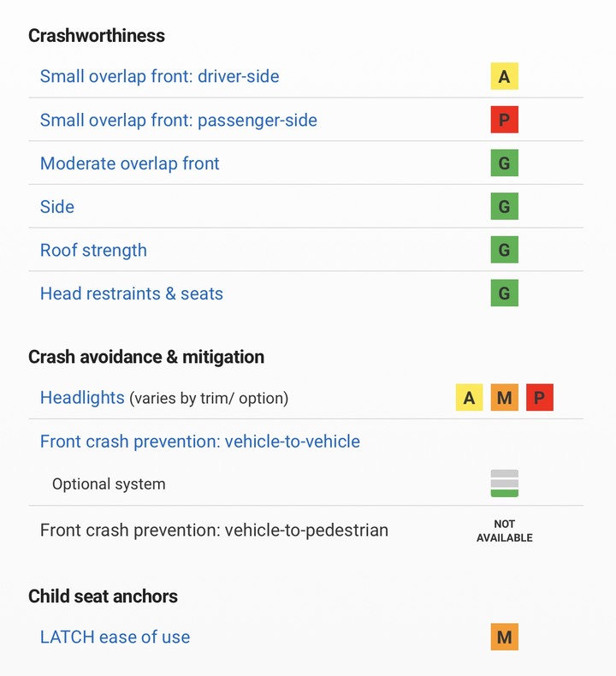Click the green G badge for Roof strength
Image resolution: width=616 pixels, height=676 pixels.
pyautogui.click(x=505, y=250)
